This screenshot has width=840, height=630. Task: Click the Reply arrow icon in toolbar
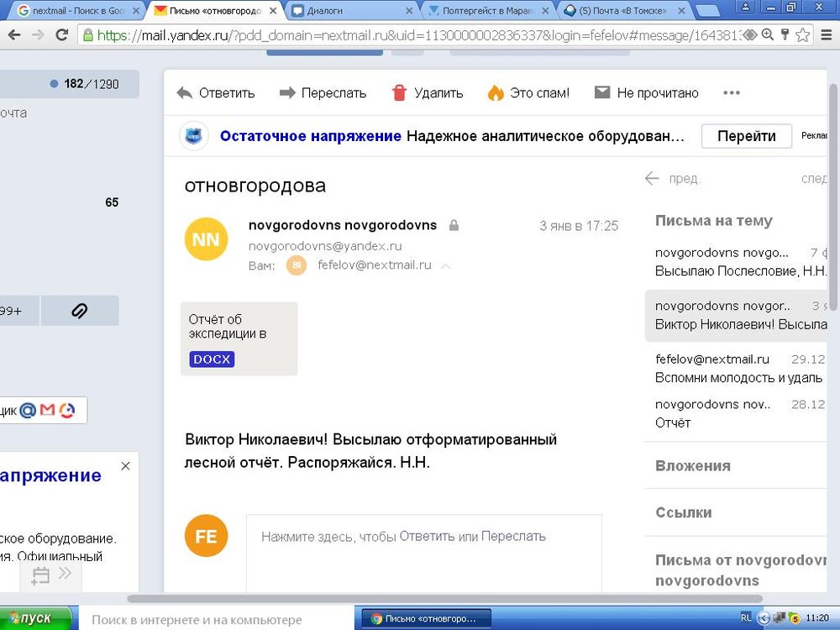coord(185,93)
